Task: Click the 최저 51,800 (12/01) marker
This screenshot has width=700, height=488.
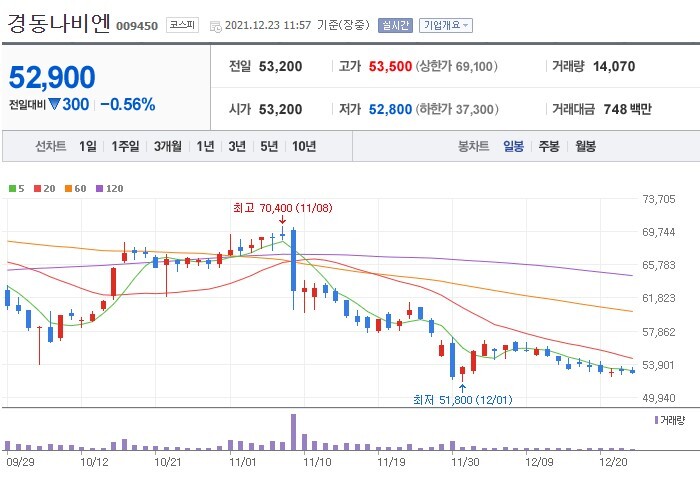Action: [x=462, y=399]
